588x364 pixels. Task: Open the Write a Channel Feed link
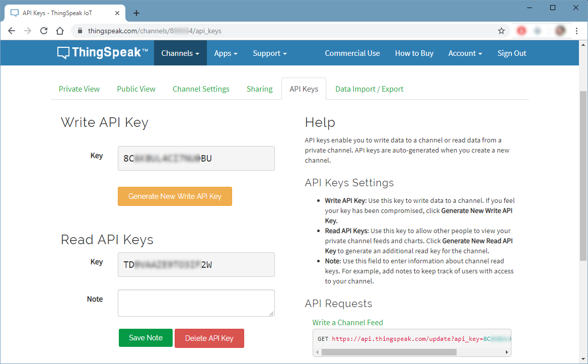click(x=348, y=322)
